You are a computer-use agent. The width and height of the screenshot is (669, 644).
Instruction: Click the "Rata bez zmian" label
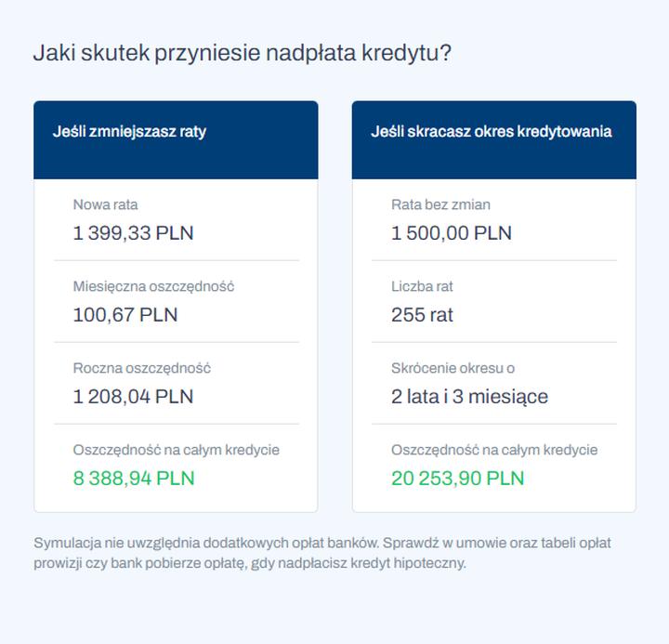440,204
